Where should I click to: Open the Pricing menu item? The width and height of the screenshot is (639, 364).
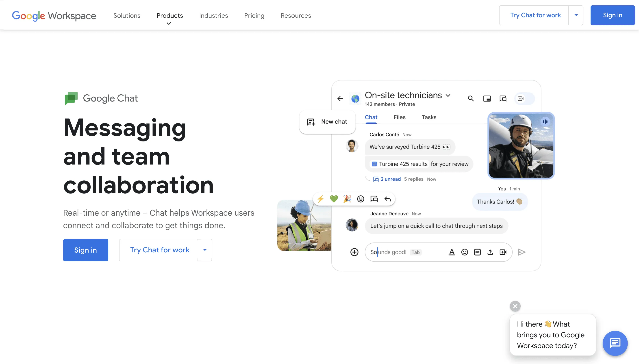[x=254, y=15]
